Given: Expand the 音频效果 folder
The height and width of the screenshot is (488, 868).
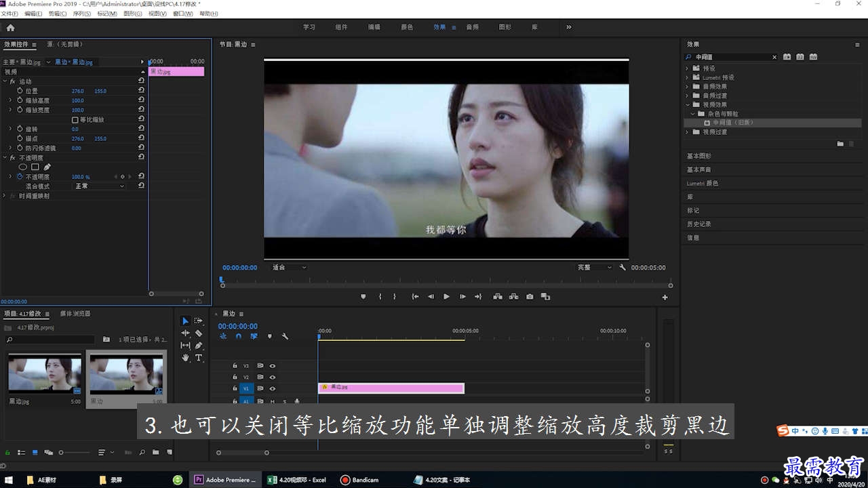Looking at the screenshot, I should [x=687, y=87].
